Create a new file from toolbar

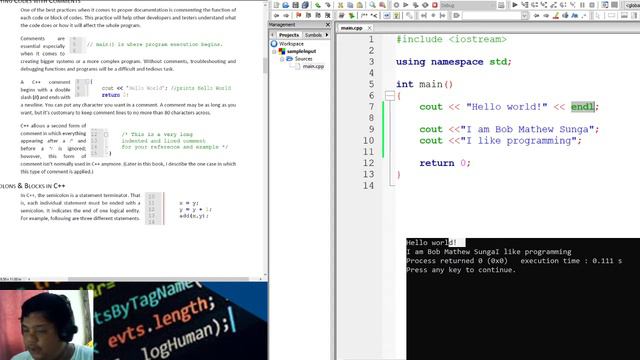coord(276,5)
